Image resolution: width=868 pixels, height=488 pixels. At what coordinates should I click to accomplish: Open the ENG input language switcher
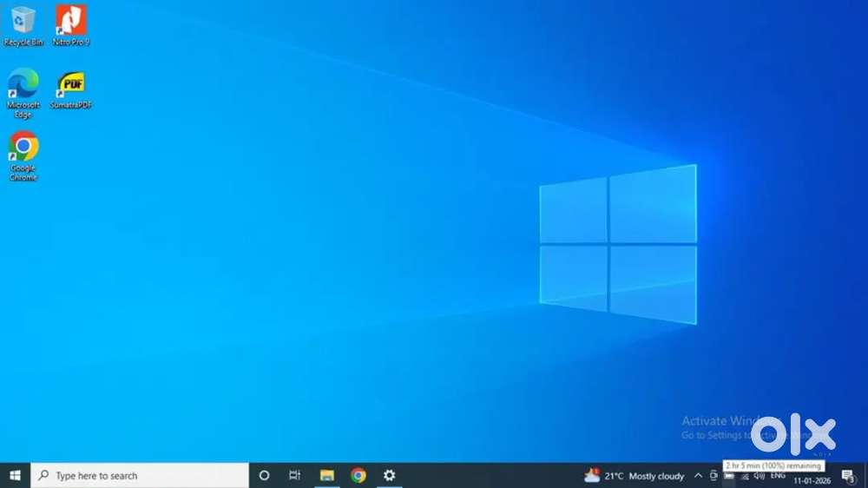778,476
